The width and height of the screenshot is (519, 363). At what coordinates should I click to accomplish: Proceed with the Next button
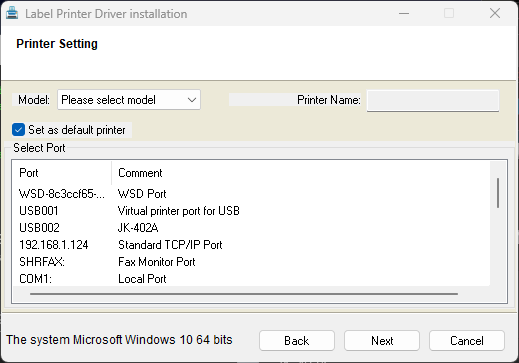[x=382, y=341]
